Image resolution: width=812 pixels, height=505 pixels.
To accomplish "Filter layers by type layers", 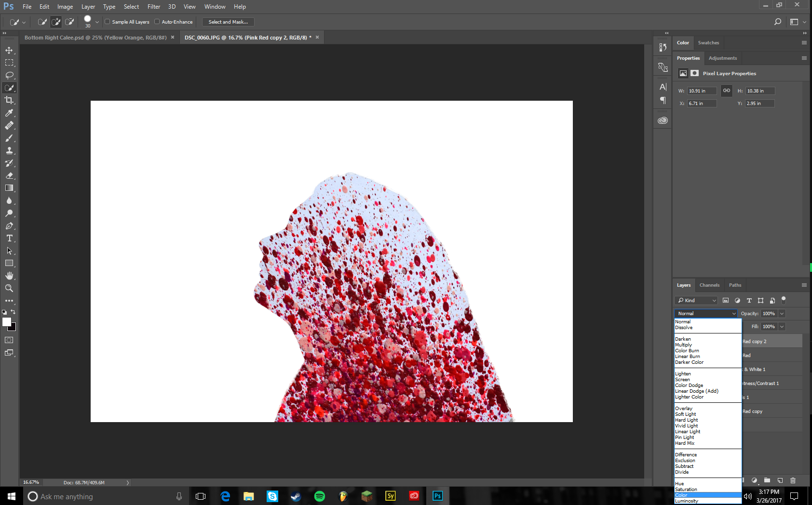I will (x=749, y=300).
